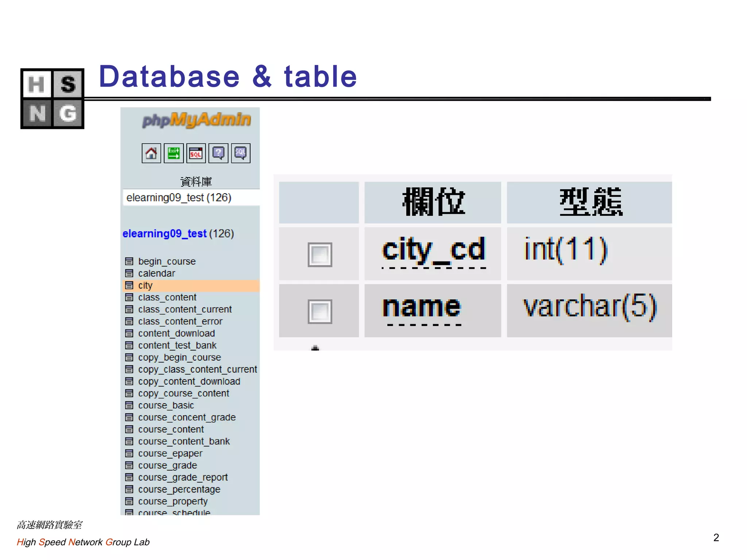Tick the checkbox for name field

[320, 311]
